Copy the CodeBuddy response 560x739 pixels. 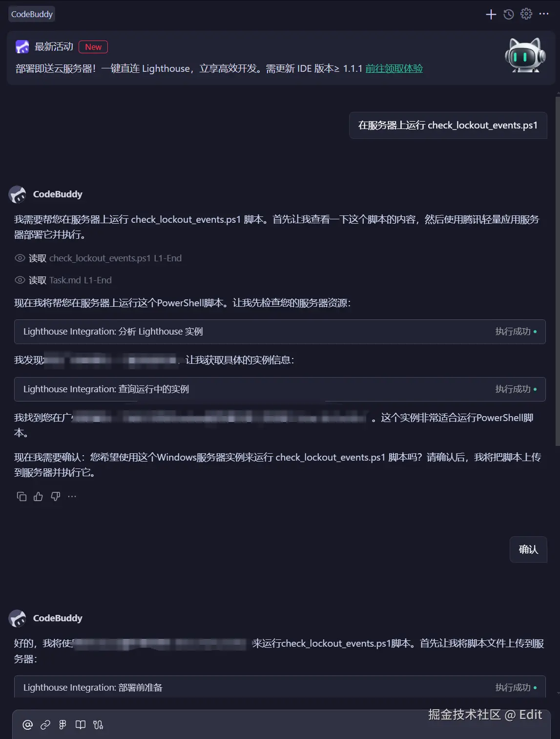(21, 497)
